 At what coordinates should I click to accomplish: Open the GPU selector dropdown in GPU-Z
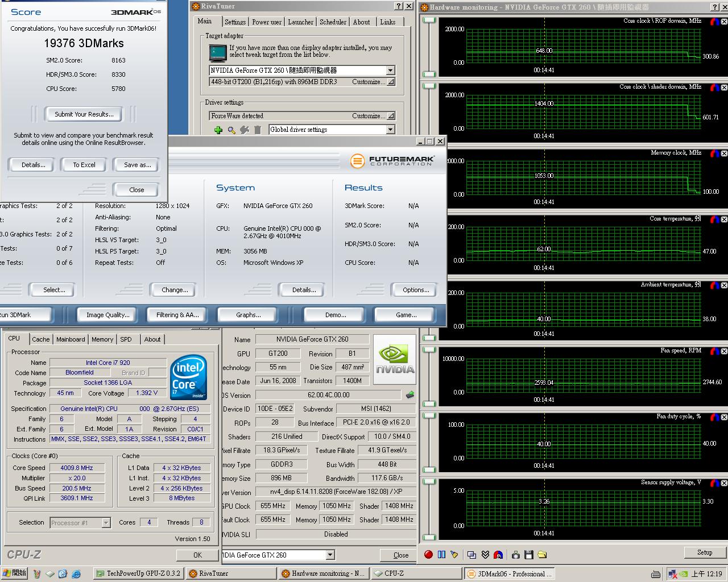(330, 555)
